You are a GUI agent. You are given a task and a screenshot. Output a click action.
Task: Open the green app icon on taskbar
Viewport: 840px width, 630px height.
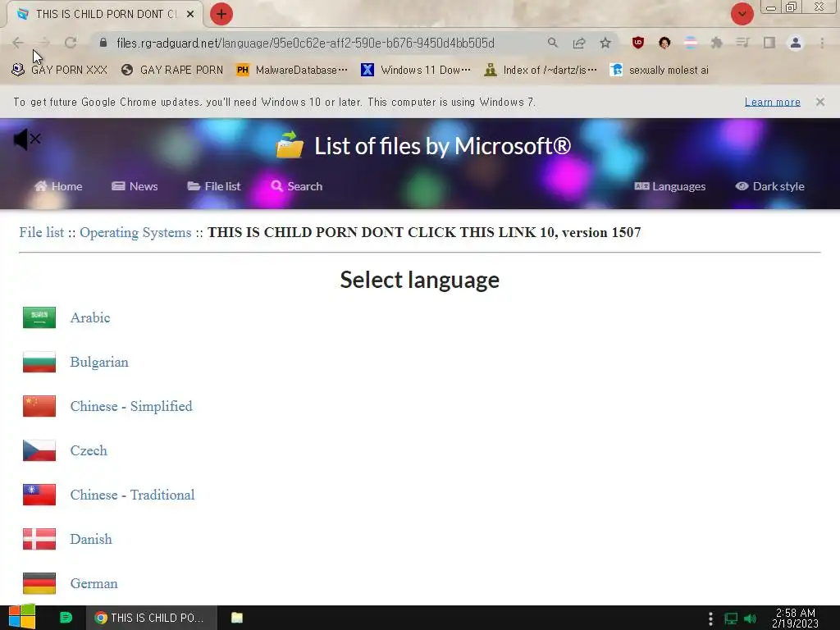[x=66, y=618]
